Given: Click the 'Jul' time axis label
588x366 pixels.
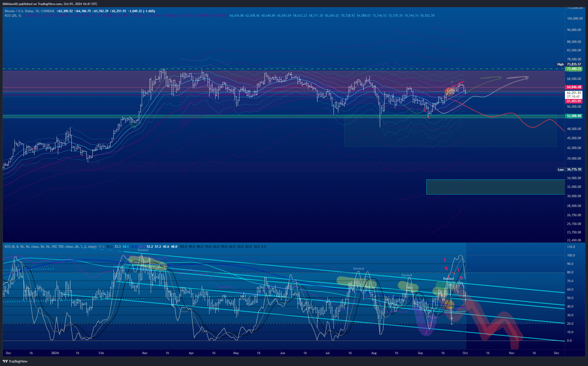Looking at the screenshot, I should (328, 353).
